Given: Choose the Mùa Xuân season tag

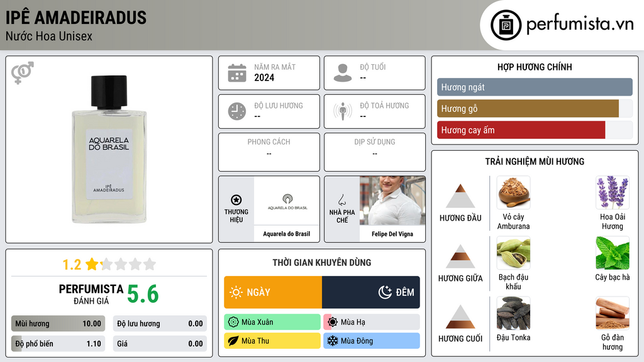Looking at the screenshot, I should [272, 322].
